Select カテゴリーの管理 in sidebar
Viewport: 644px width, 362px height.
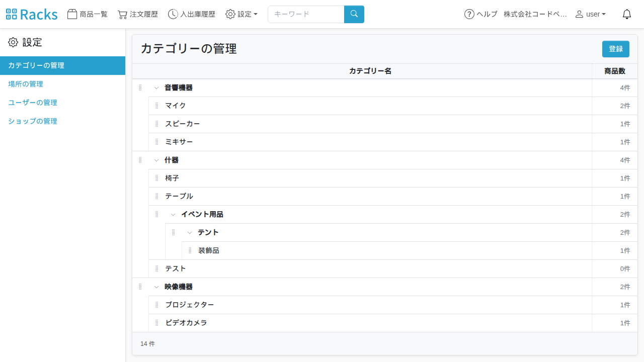62,65
